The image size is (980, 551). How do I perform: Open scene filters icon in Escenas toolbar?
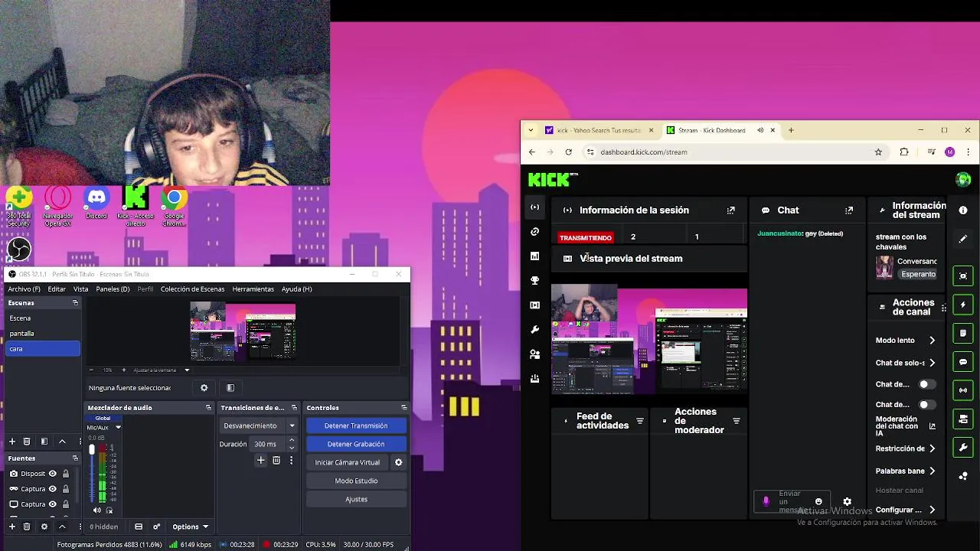pyautogui.click(x=44, y=442)
